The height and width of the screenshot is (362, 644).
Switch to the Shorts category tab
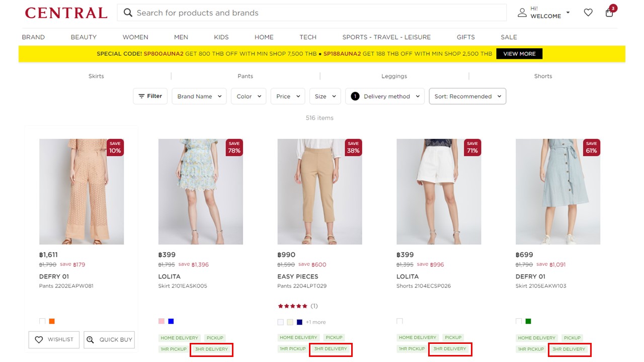[x=543, y=76]
